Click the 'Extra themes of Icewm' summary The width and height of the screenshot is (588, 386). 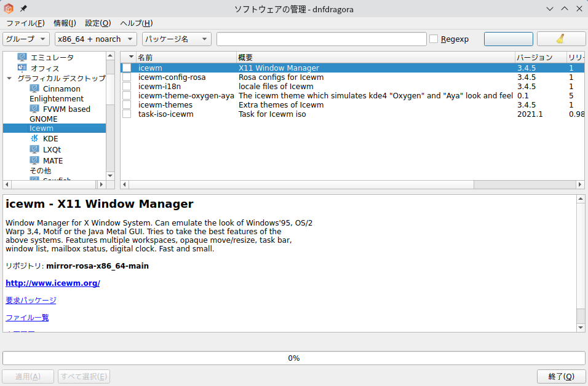pos(281,105)
